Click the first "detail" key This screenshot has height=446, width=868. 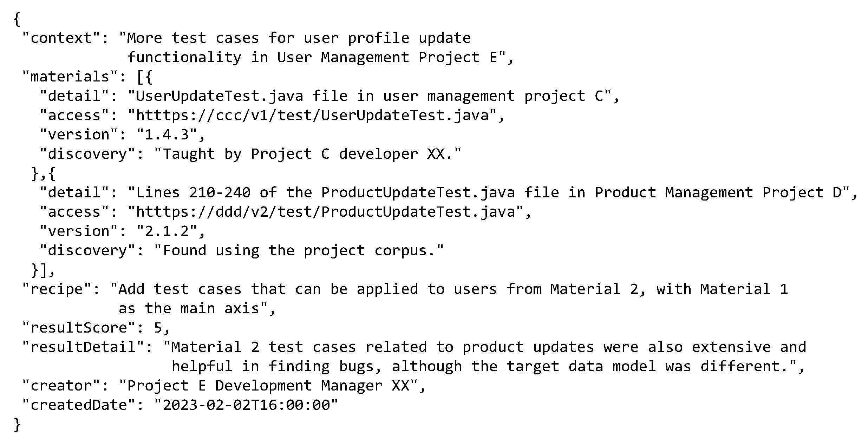[75, 96]
